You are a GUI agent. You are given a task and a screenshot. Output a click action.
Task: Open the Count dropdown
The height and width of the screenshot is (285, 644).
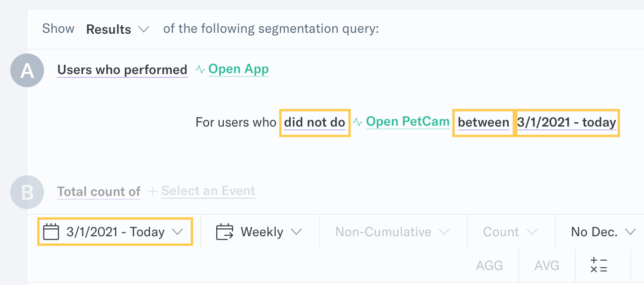[x=510, y=232]
